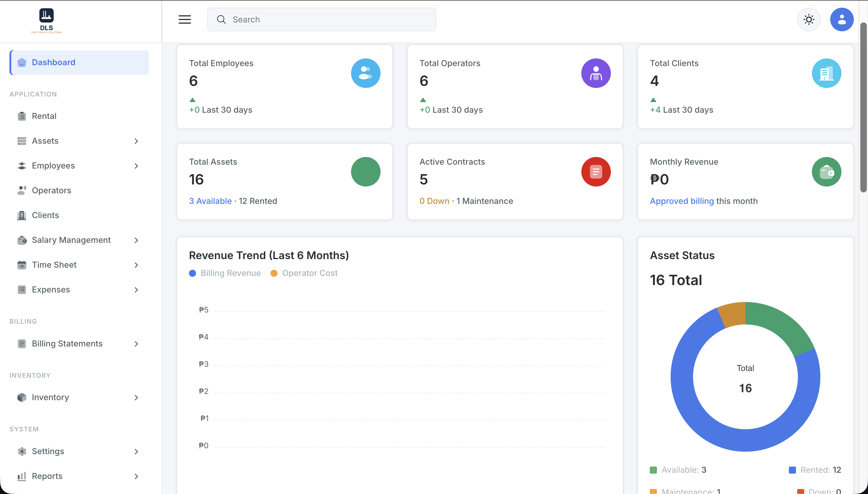Click the search magnifier icon
The height and width of the screenshot is (494, 868).
[221, 19]
